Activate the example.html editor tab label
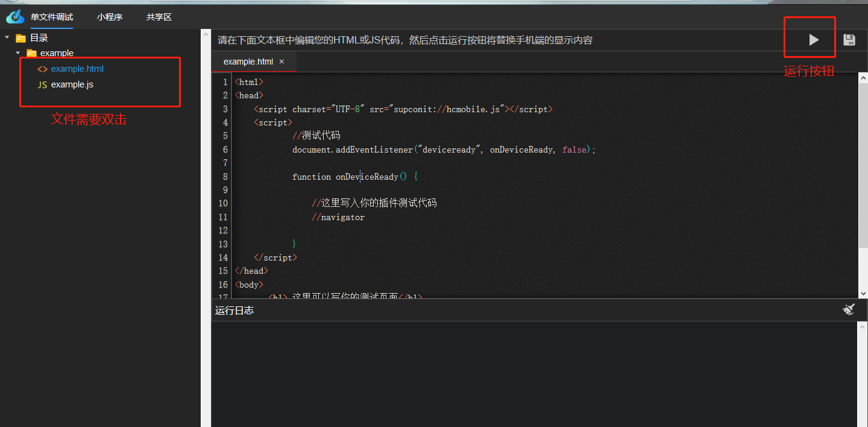This screenshot has height=427, width=868. [x=248, y=62]
